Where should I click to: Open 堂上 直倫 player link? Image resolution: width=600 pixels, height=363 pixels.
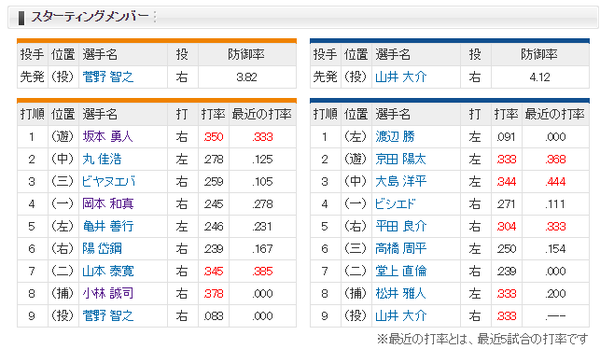[401, 271]
